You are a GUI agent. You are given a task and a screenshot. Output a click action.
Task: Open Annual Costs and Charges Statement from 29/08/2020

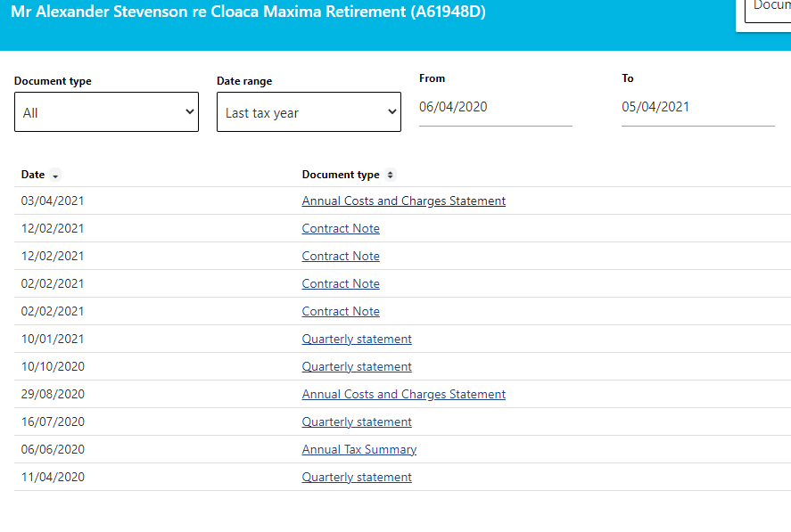(404, 395)
